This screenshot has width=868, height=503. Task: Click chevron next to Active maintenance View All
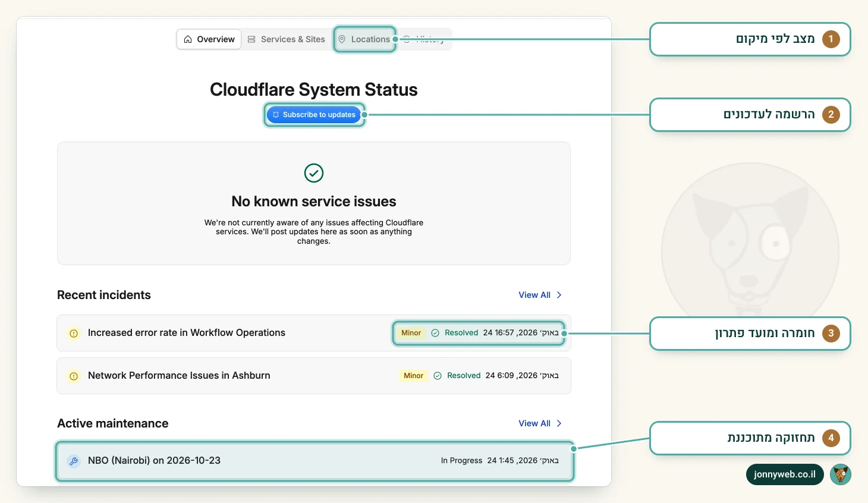[559, 423]
